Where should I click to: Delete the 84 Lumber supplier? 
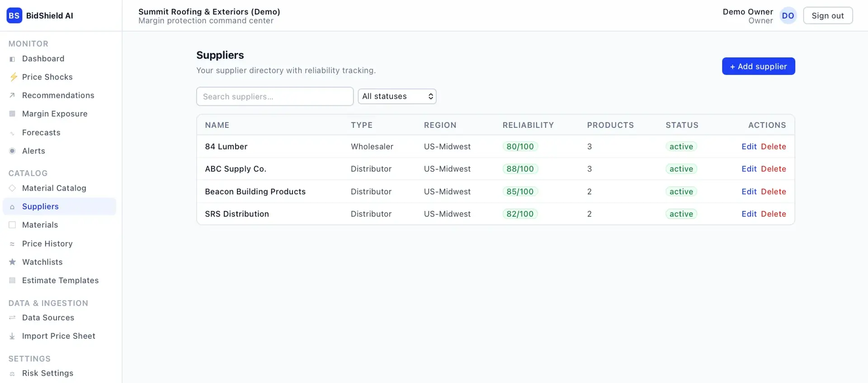click(x=774, y=146)
